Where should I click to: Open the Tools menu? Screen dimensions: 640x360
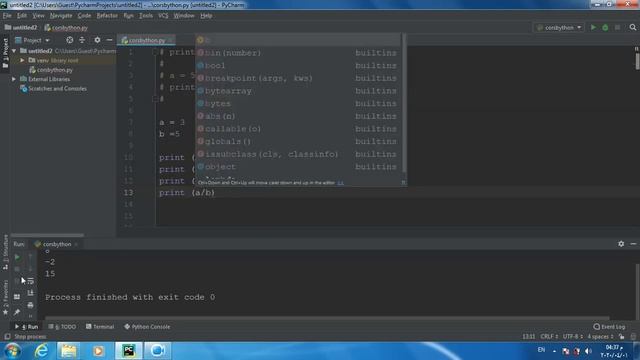click(x=146, y=16)
